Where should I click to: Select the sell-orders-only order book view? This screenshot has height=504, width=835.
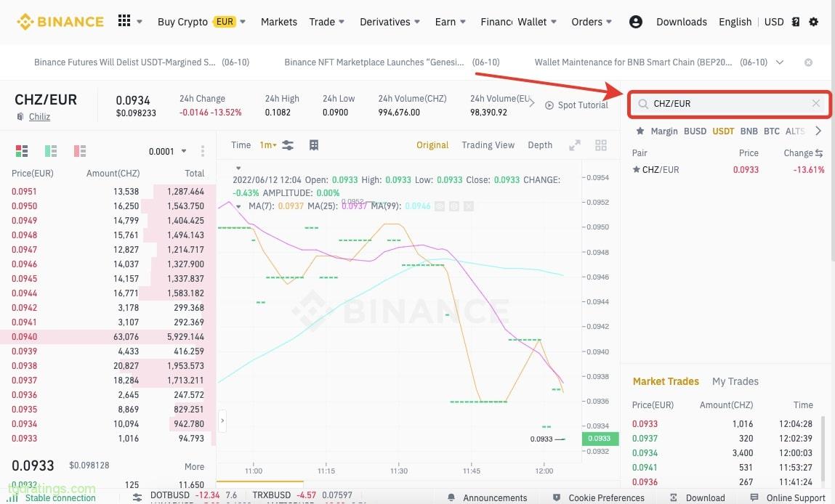click(x=80, y=151)
